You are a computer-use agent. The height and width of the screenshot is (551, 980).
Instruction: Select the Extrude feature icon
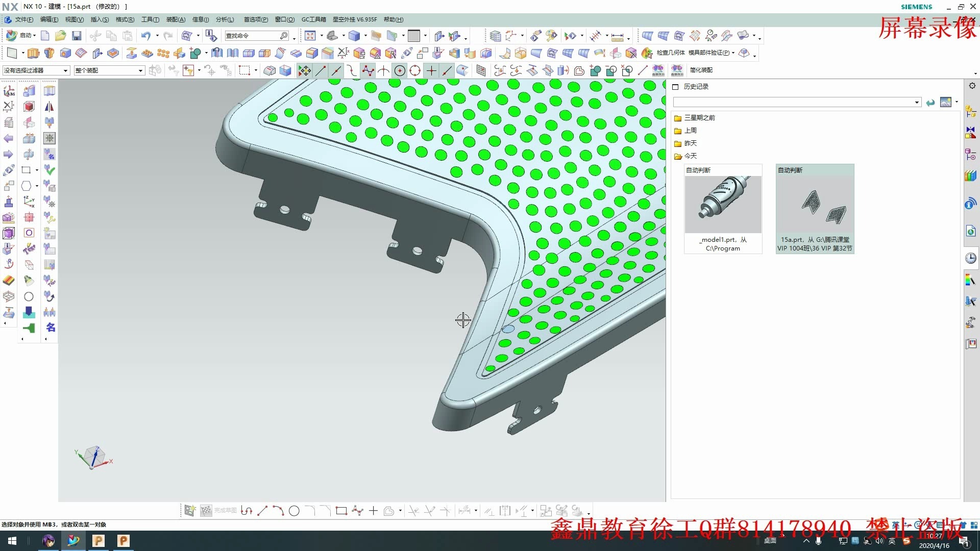point(33,53)
